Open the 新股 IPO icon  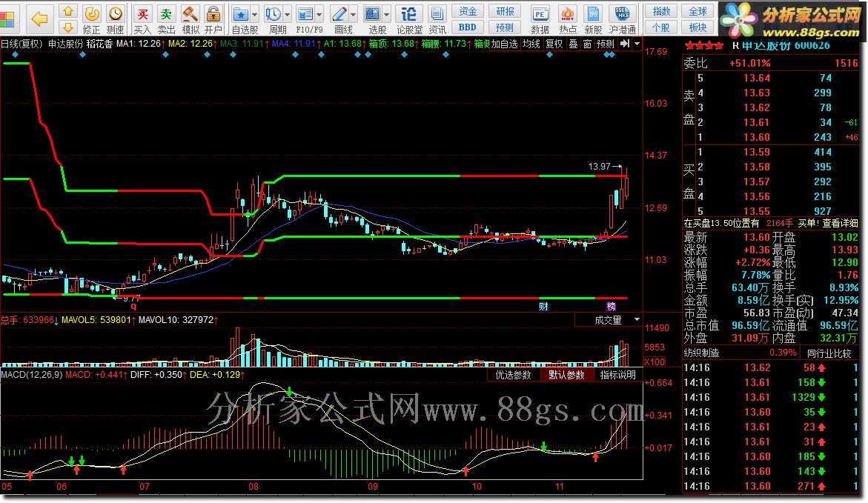(x=593, y=19)
